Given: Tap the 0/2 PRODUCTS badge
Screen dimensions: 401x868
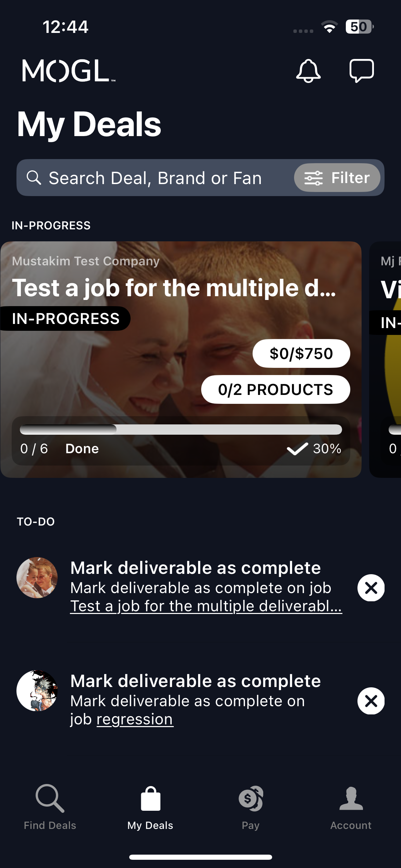Looking at the screenshot, I should point(276,389).
